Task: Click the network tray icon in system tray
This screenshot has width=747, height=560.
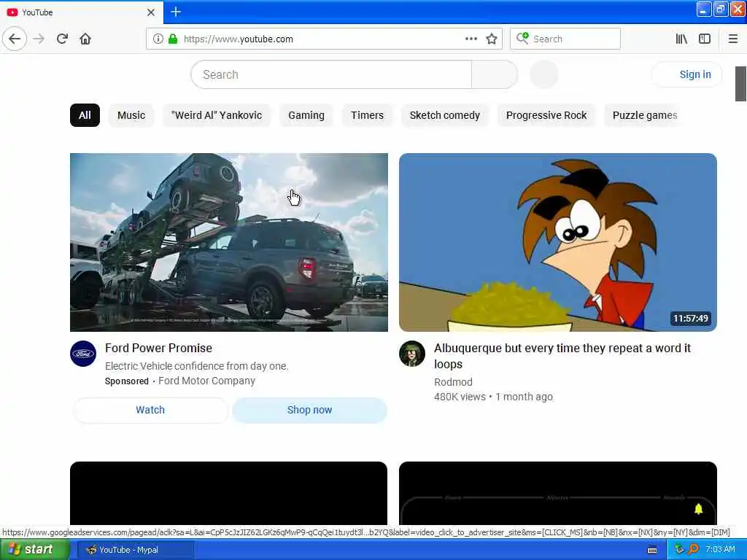Action: coord(679,550)
